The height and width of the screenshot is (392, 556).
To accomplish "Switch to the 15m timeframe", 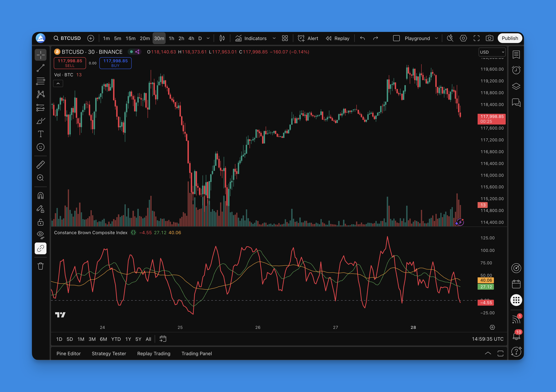I will coord(131,38).
